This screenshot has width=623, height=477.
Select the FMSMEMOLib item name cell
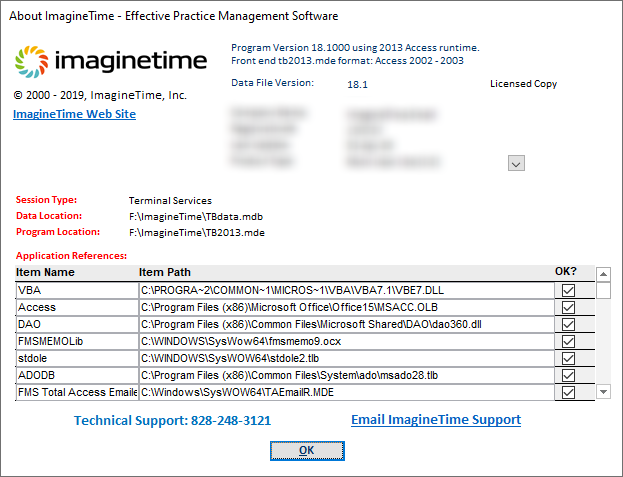[x=77, y=342]
